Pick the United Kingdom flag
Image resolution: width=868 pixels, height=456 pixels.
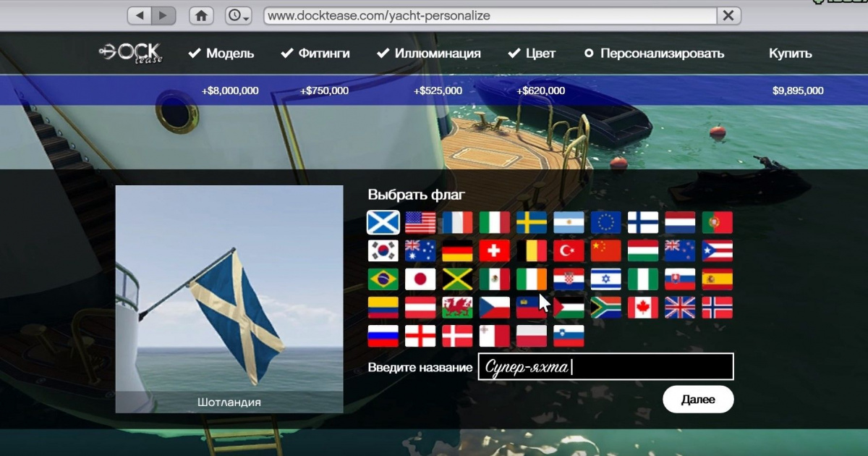click(681, 308)
